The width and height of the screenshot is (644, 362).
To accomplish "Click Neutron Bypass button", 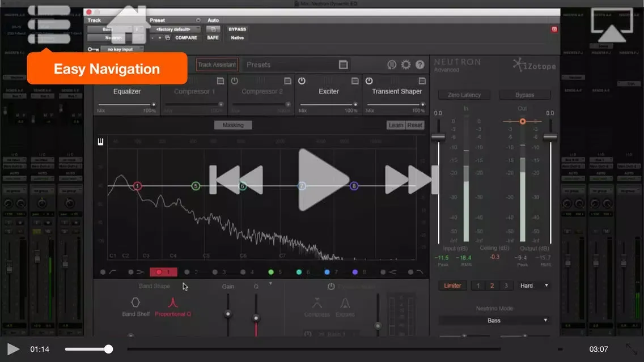I will tap(524, 95).
